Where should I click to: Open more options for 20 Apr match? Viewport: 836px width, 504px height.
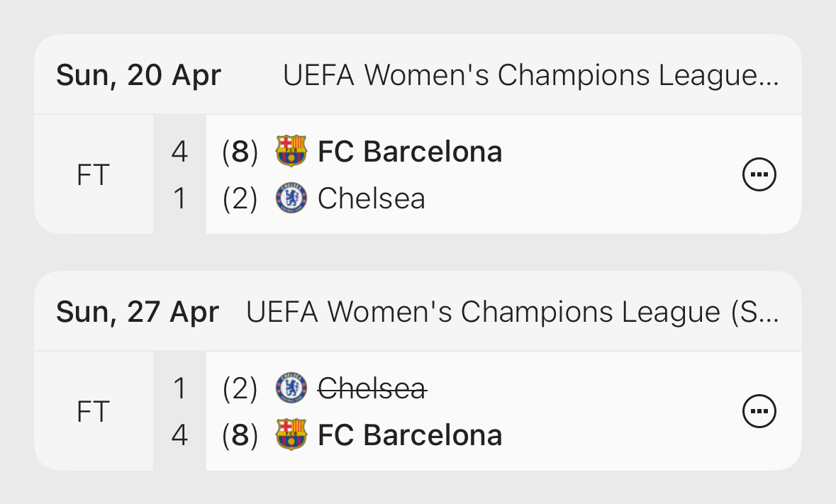point(759,174)
